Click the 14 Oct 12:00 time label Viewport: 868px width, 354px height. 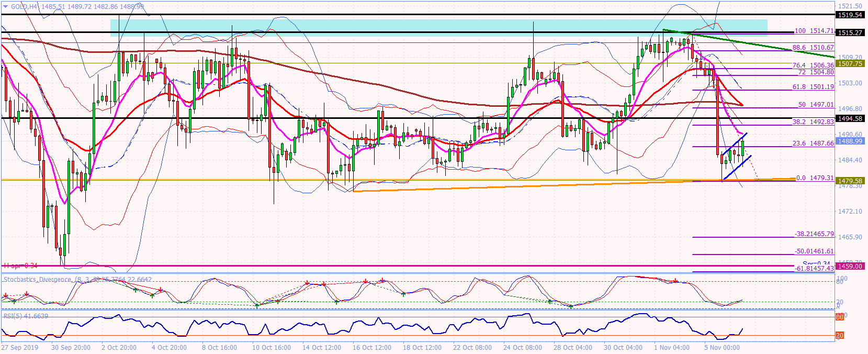click(x=322, y=348)
